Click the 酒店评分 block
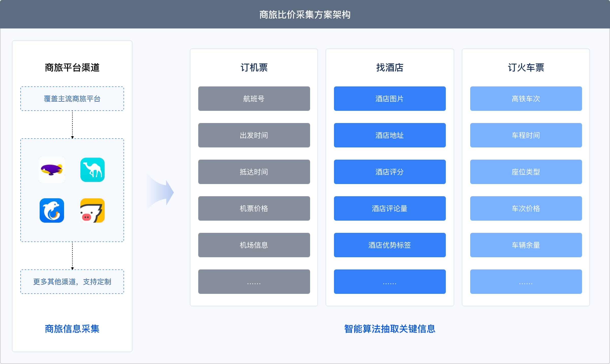This screenshot has width=610, height=364. 390,172
